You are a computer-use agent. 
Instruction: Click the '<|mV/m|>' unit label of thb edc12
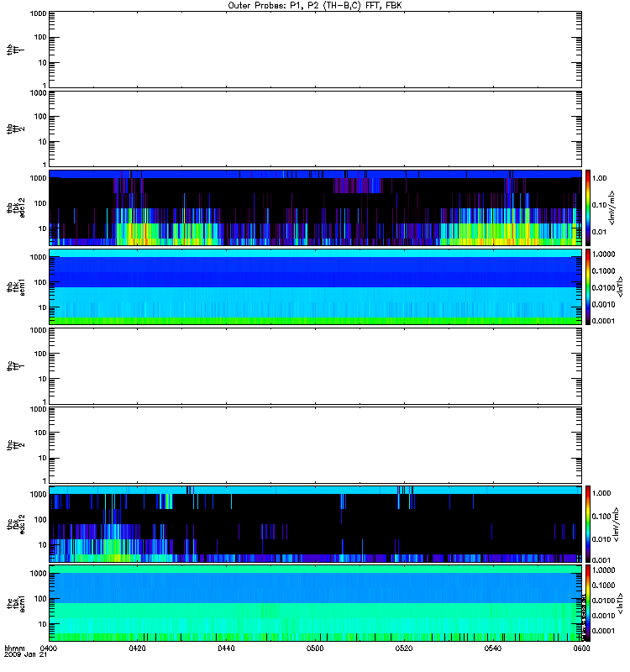(612, 207)
